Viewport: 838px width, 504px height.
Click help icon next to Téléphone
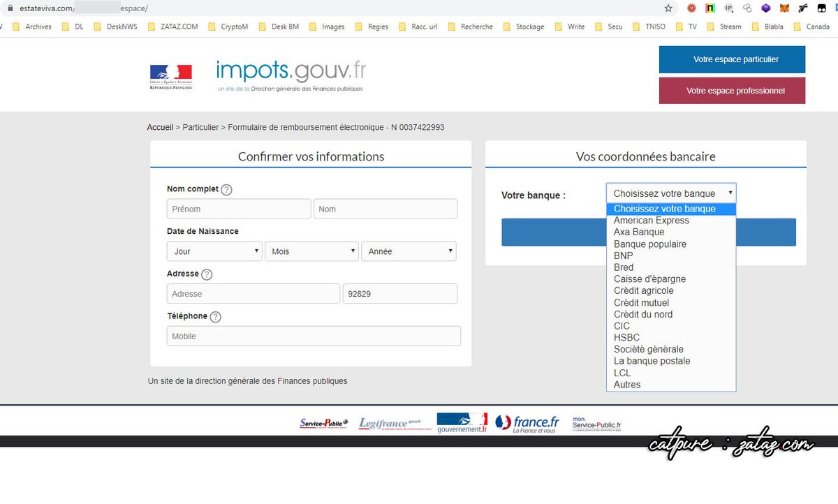[x=215, y=317]
